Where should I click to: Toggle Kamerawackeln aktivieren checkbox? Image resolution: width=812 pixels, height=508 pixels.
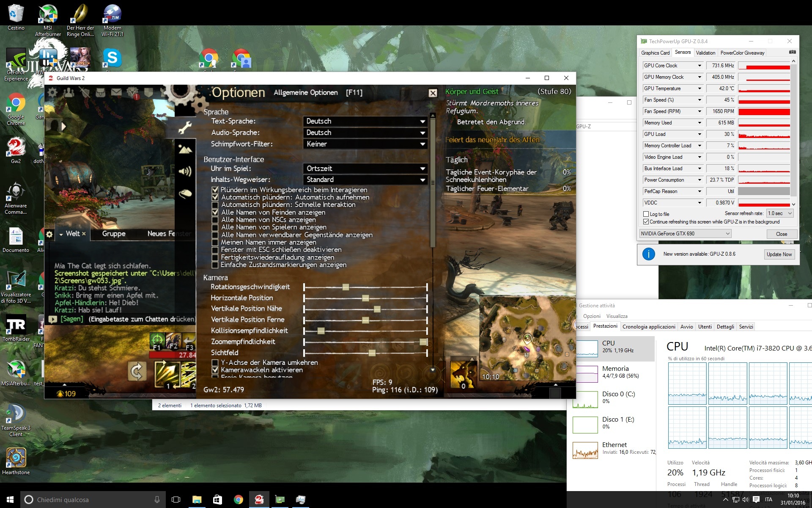pos(215,370)
